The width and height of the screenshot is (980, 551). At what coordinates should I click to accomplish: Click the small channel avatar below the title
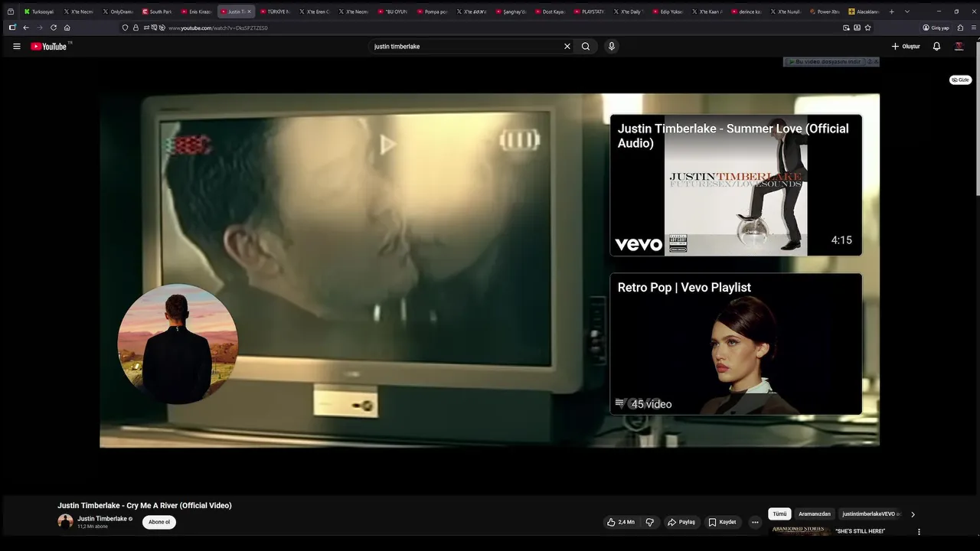[66, 521]
